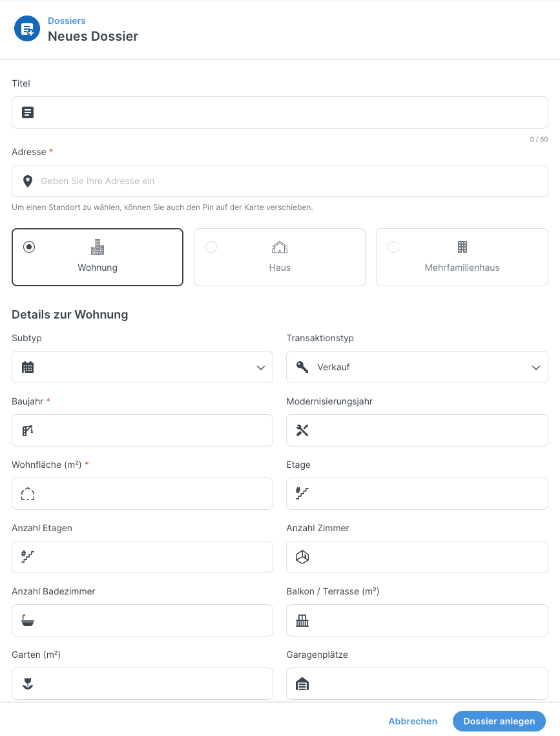
Task: Select the Wohnung radio button
Action: [29, 247]
